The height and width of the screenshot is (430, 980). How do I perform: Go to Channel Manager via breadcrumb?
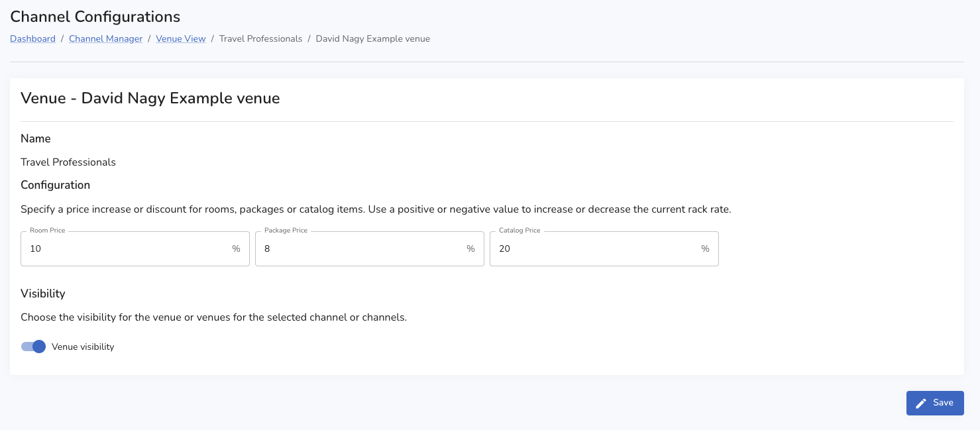click(105, 39)
